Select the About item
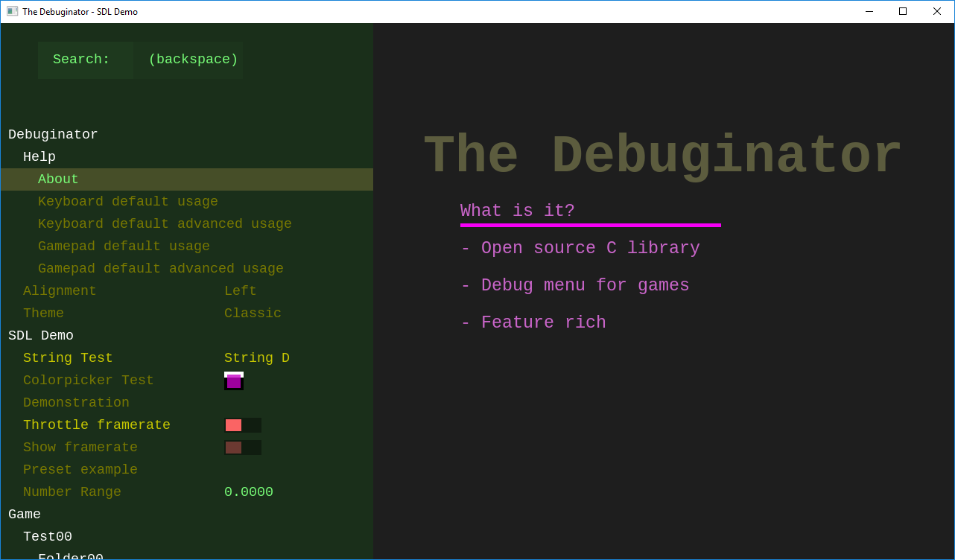This screenshot has height=560, width=955. point(187,179)
